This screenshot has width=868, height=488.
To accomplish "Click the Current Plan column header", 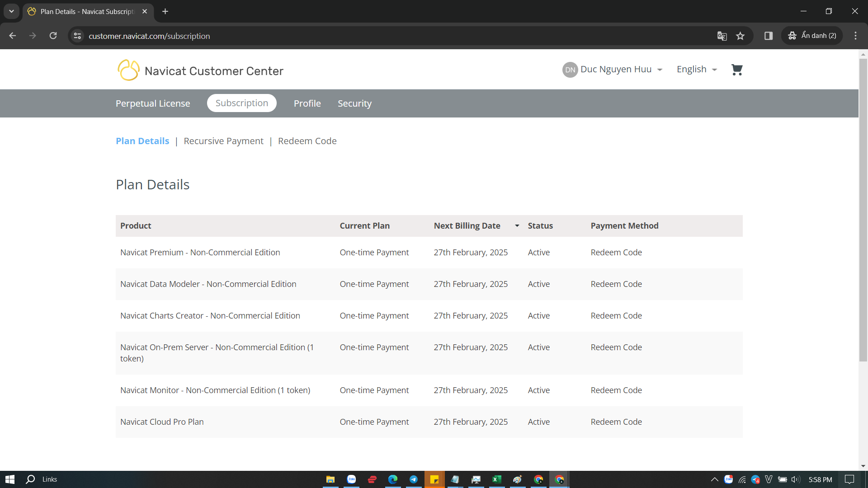I will [x=365, y=226].
